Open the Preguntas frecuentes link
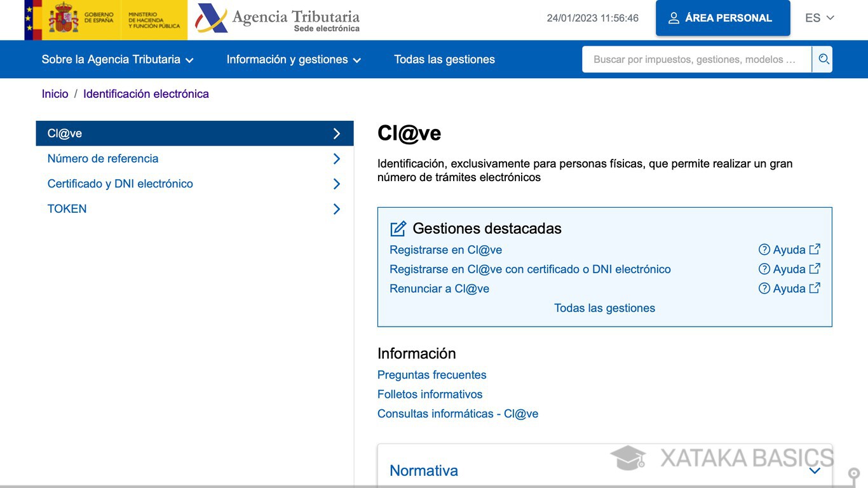The height and width of the screenshot is (488, 868). click(431, 375)
